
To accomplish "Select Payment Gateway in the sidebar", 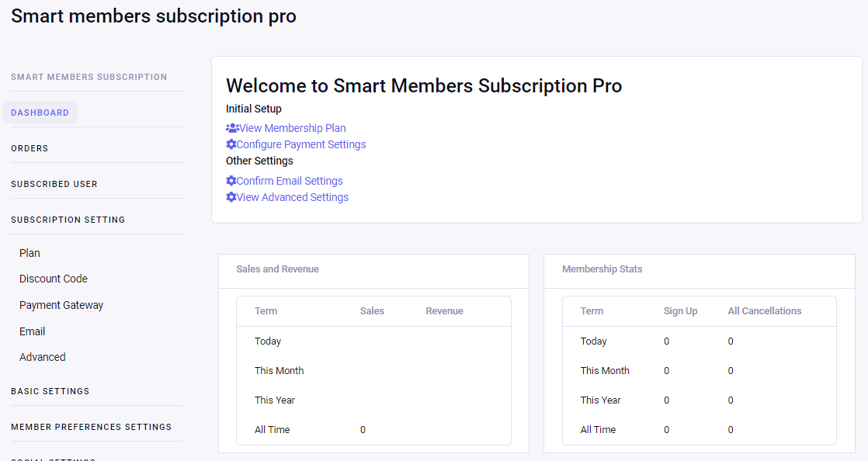I will [x=61, y=305].
